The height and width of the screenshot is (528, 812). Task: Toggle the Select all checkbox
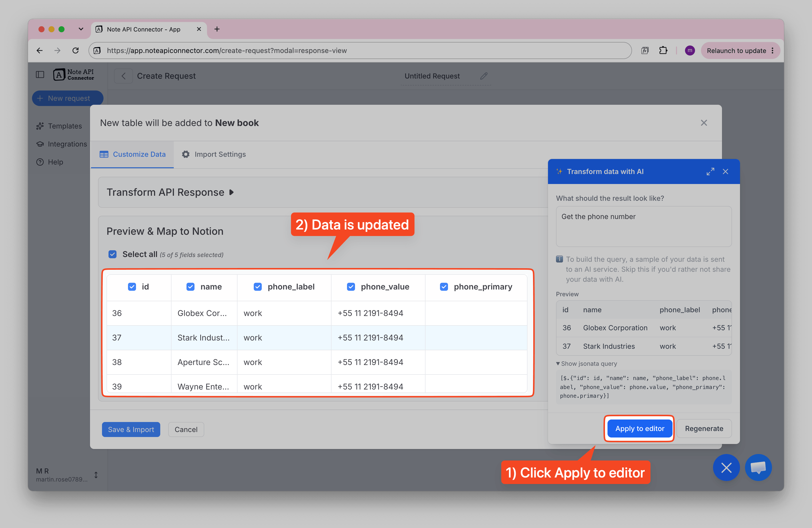coord(112,254)
